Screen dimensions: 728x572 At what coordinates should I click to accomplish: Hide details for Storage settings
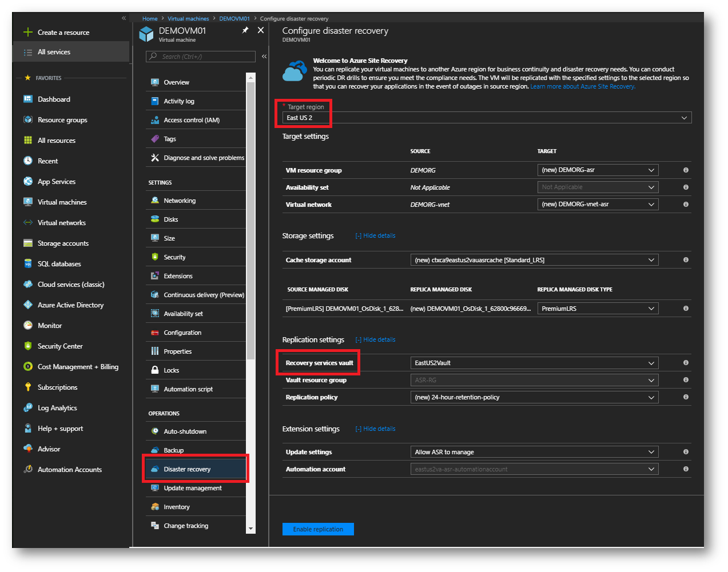pyautogui.click(x=375, y=235)
